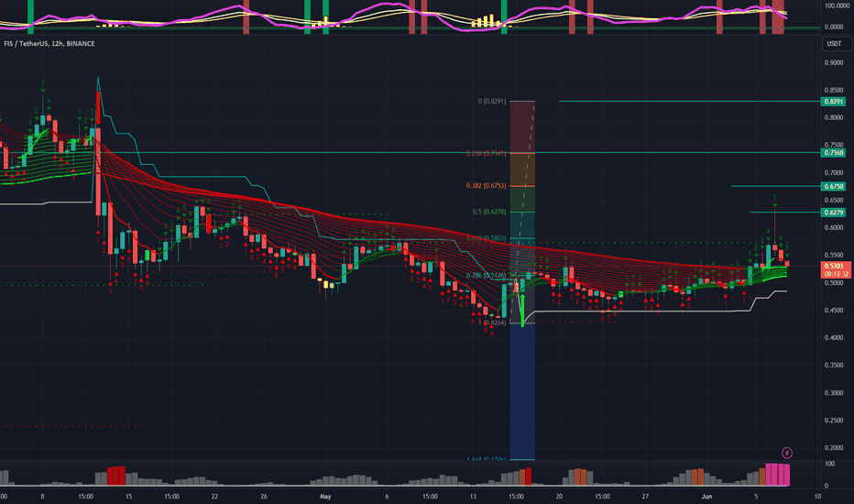
Task: Click the current price 0.5303 countdown label
Action: coord(836,270)
